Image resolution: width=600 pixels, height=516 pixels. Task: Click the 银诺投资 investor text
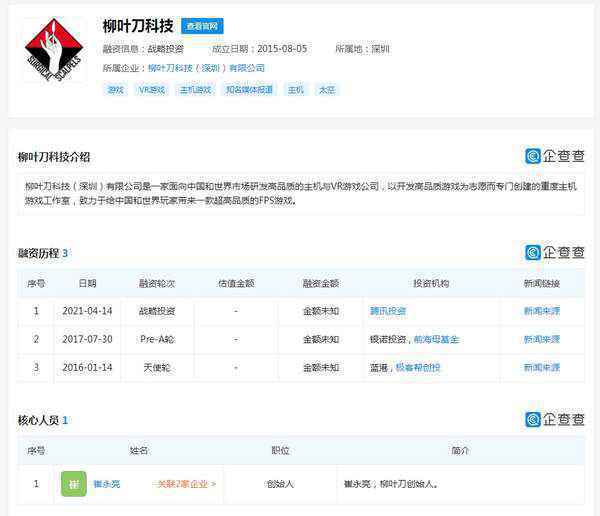388,340
